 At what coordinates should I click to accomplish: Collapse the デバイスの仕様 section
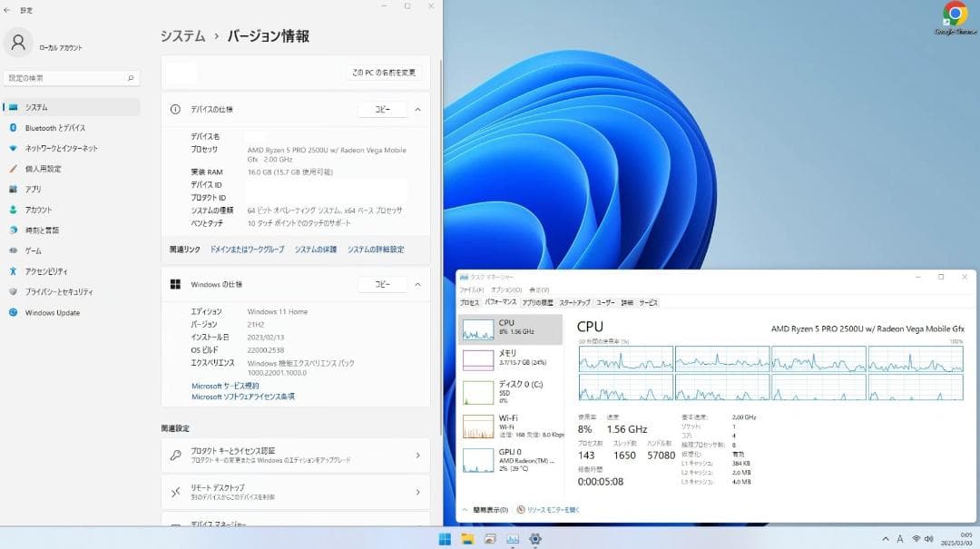416,109
